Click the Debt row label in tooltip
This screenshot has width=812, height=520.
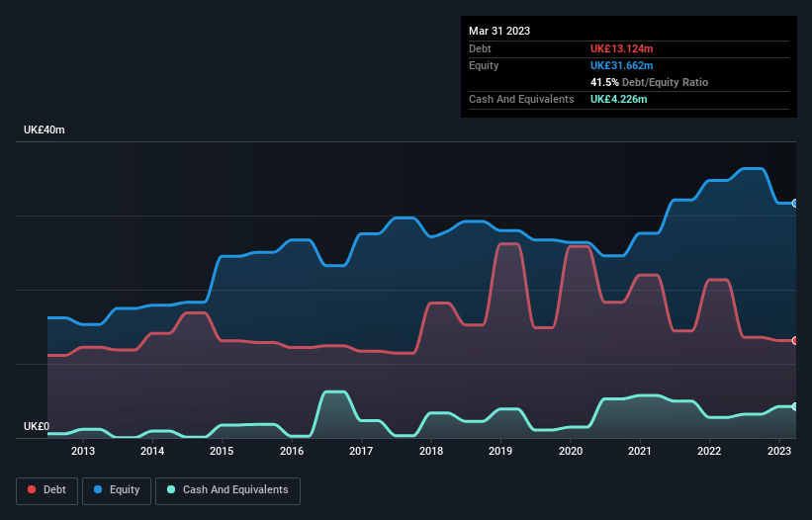click(x=480, y=48)
